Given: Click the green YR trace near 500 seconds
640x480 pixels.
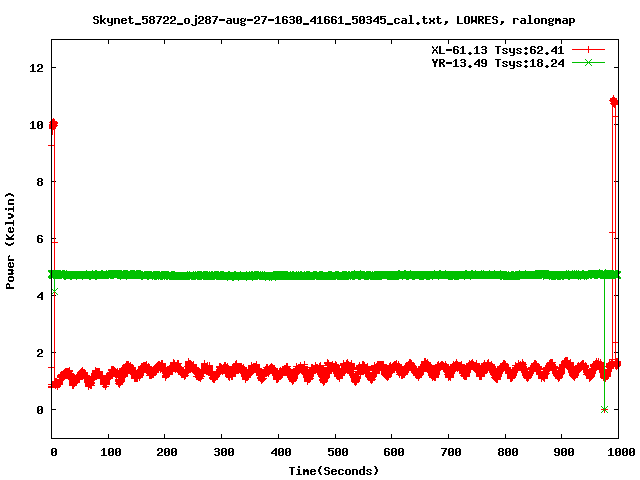Looking at the screenshot, I should [335, 275].
